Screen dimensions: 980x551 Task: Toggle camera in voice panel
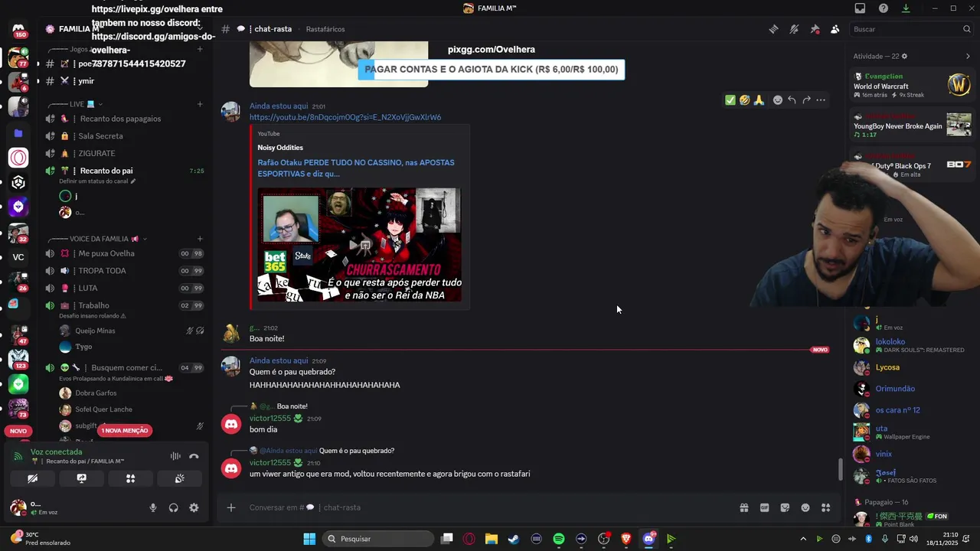32,478
